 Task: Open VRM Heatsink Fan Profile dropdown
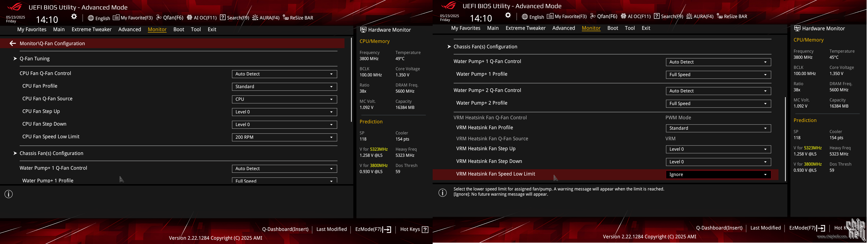pyautogui.click(x=718, y=128)
